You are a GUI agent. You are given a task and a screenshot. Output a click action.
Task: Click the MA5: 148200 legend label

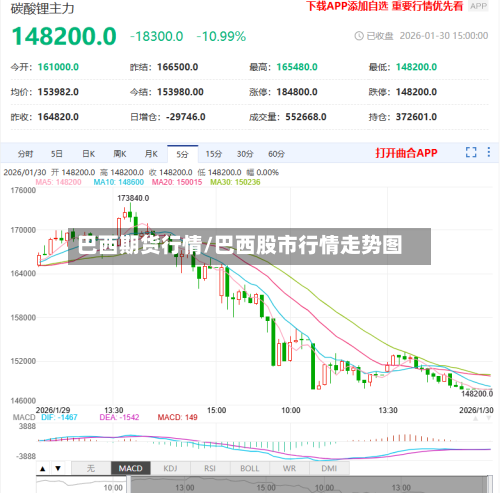pos(58,182)
